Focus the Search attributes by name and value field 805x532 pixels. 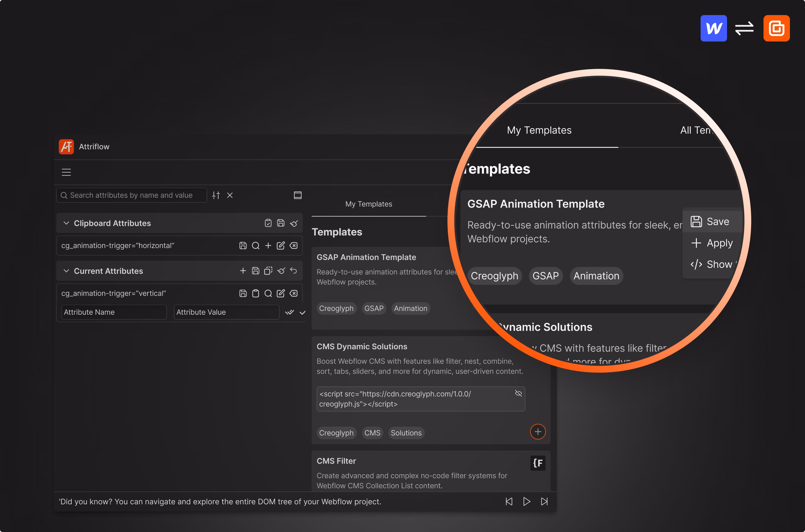pyautogui.click(x=132, y=195)
